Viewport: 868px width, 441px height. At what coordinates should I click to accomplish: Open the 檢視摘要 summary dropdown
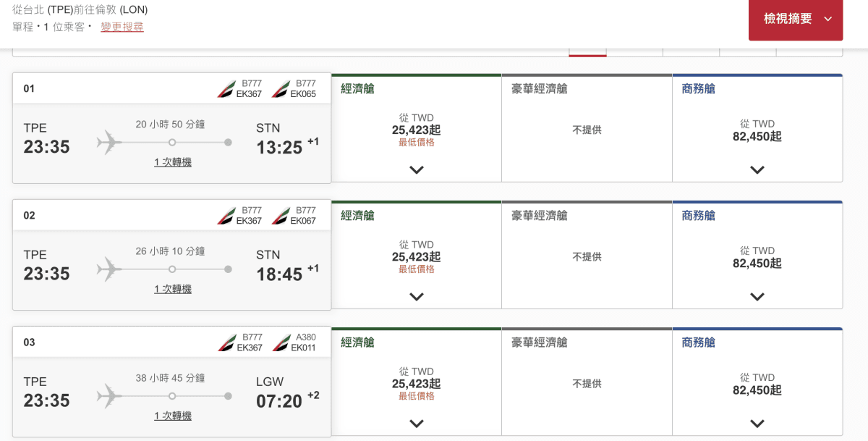[x=796, y=20]
